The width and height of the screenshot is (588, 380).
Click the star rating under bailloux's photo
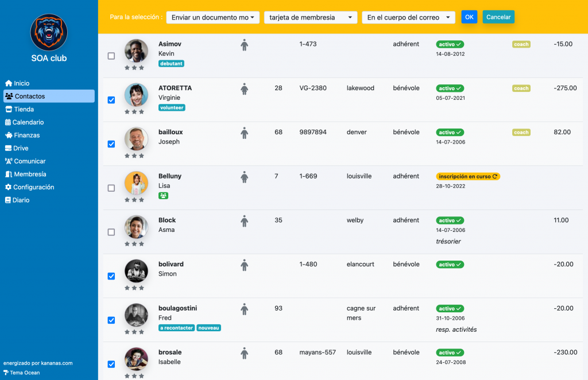click(x=134, y=156)
